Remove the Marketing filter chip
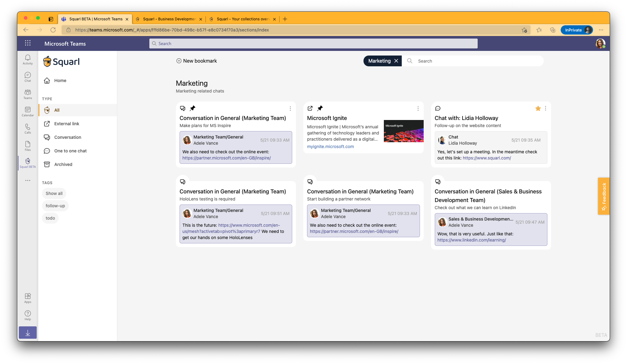Viewport: 627px width, 364px height. [x=396, y=61]
